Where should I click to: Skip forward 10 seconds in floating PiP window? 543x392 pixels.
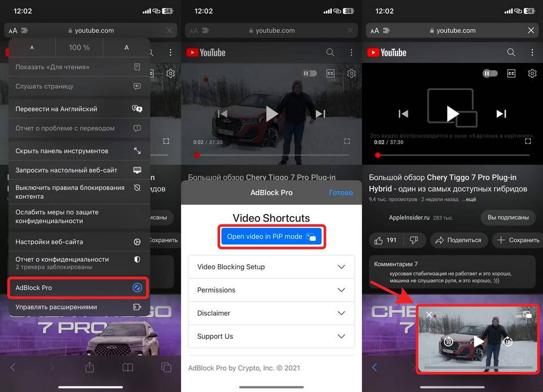[x=507, y=342]
